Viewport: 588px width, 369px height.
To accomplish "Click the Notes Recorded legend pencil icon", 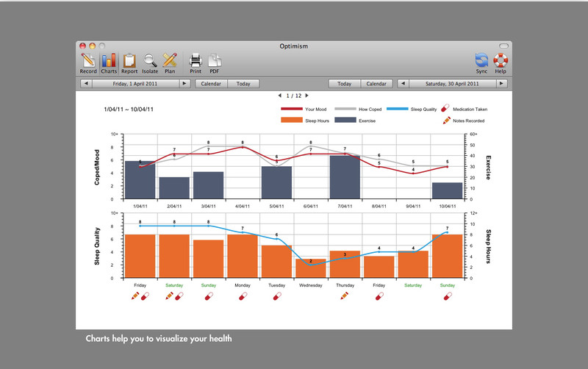I will pos(446,121).
